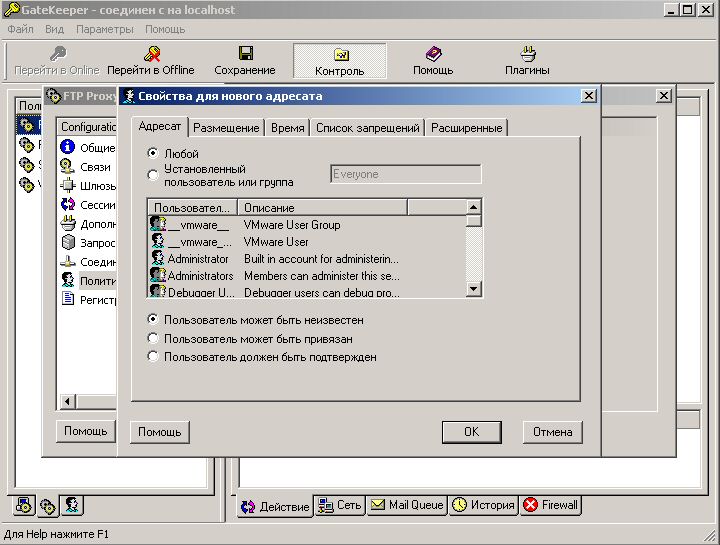720x545 pixels.
Task: Open the Помощь book icon in toolbar
Action: (433, 54)
